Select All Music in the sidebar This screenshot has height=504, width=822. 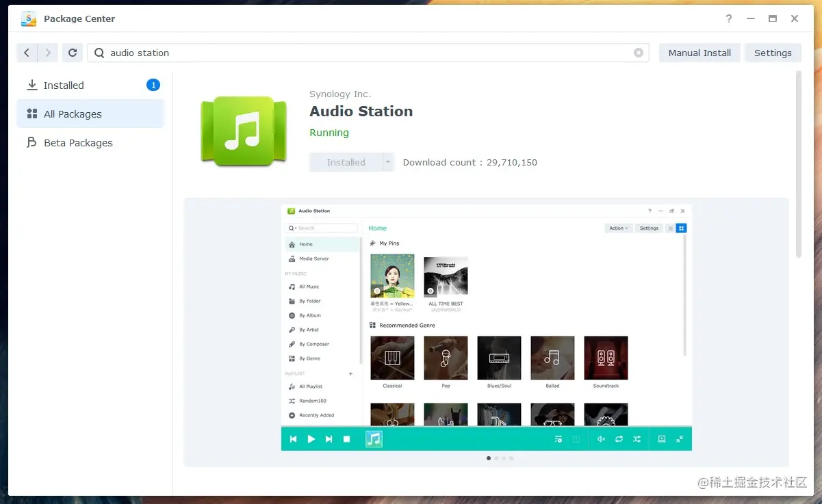pos(310,287)
